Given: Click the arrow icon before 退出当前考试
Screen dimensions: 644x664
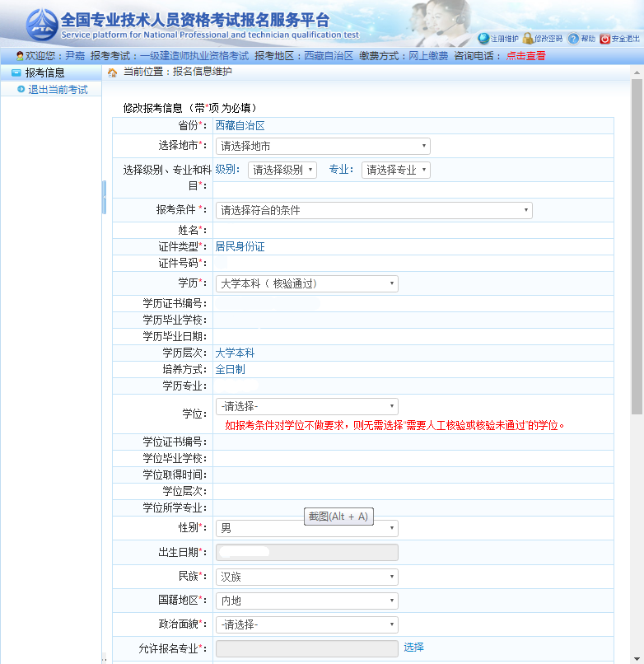Looking at the screenshot, I should pos(21,89).
